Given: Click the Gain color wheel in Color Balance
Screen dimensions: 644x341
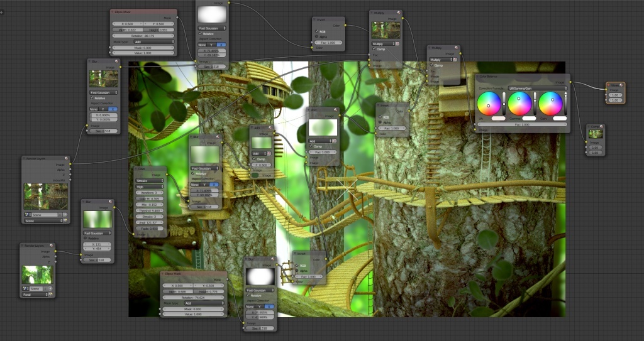Looking at the screenshot, I should pyautogui.click(x=550, y=104).
